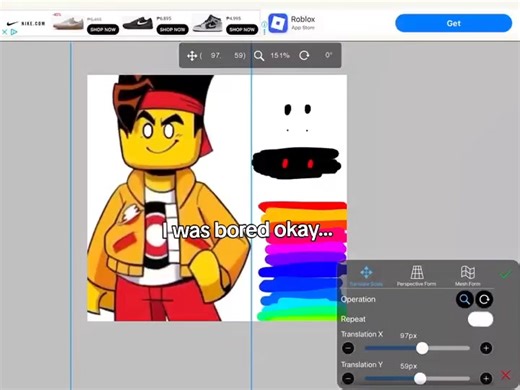The height and width of the screenshot is (390, 520).
Task: Select the Translate Scale transform mode
Action: pos(366,276)
